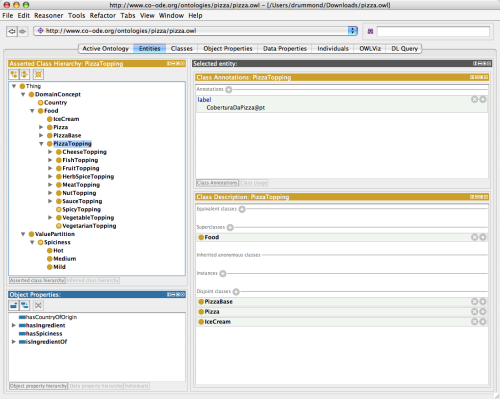The height and width of the screenshot is (399, 500).
Task: Switch to Data property hierarchy view
Action: click(96, 386)
